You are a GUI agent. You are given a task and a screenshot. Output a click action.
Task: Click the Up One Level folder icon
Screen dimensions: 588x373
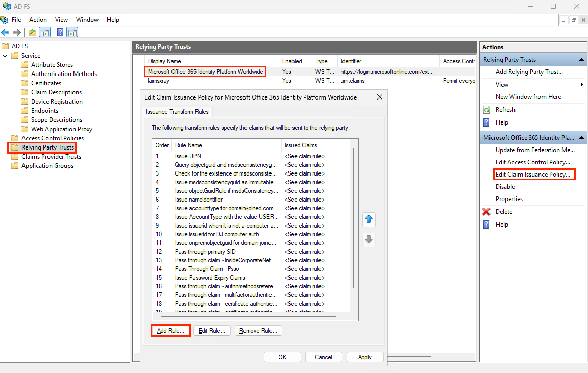[x=33, y=33]
